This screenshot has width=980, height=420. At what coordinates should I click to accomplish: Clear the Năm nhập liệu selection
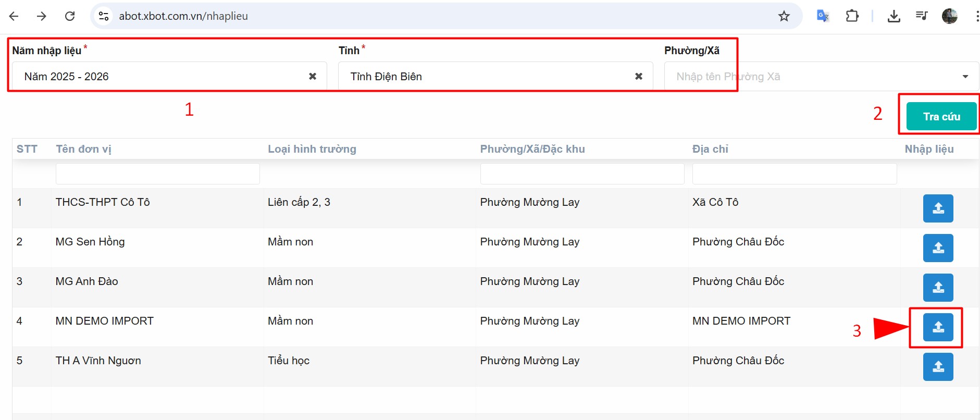[313, 77]
